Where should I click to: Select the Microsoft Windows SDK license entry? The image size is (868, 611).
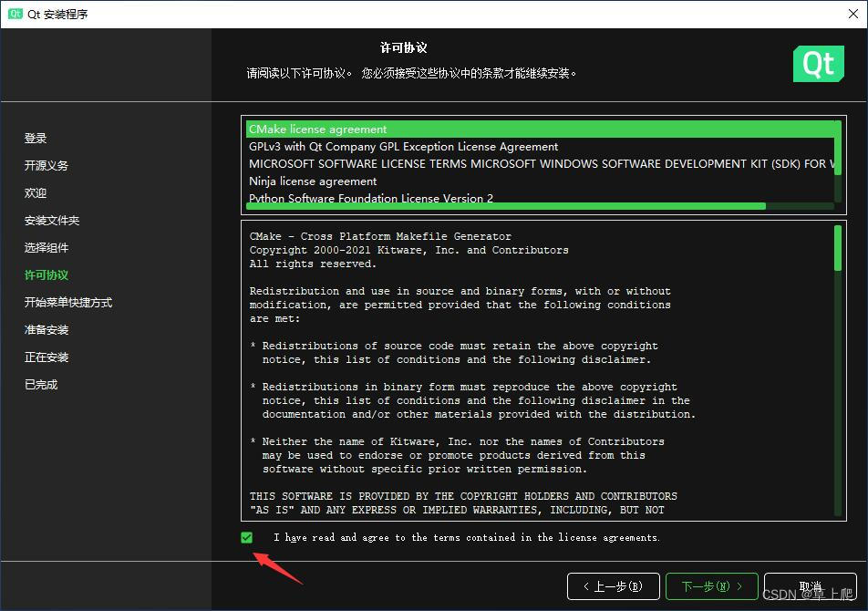pos(456,163)
